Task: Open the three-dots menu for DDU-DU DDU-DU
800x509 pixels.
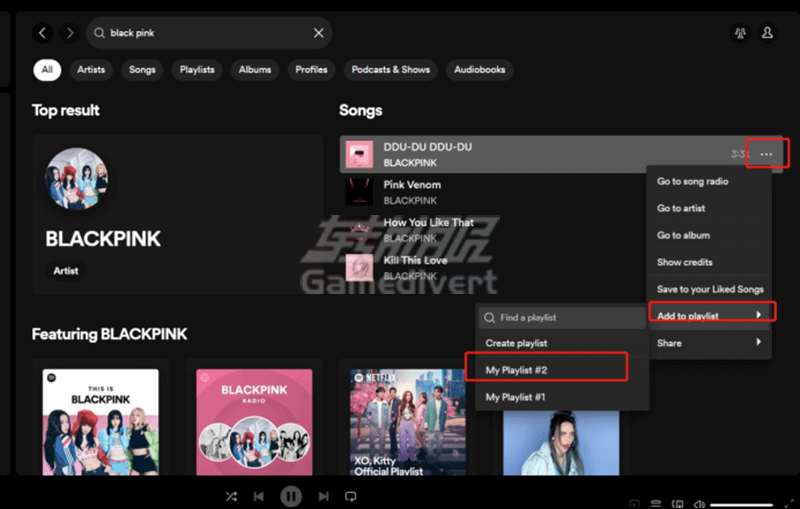Action: click(x=766, y=154)
